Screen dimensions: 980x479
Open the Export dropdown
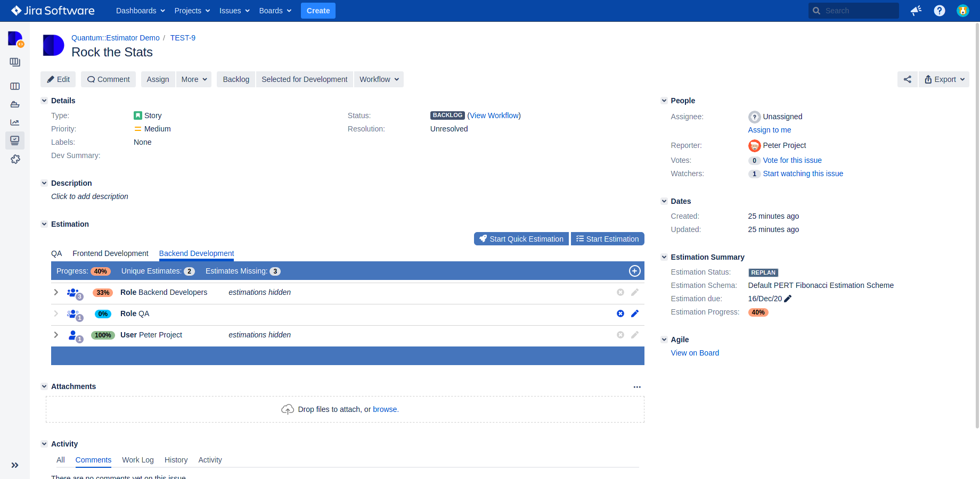(944, 79)
